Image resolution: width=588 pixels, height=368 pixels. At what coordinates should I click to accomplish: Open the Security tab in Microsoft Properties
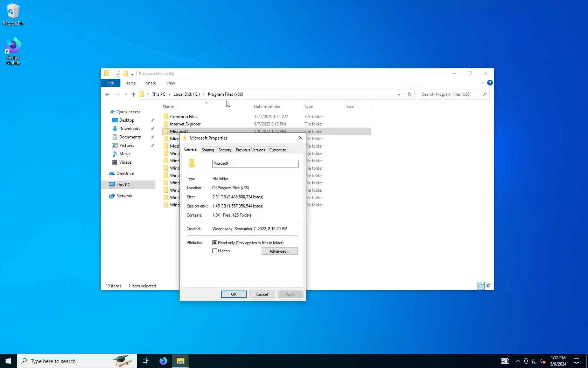coord(225,150)
